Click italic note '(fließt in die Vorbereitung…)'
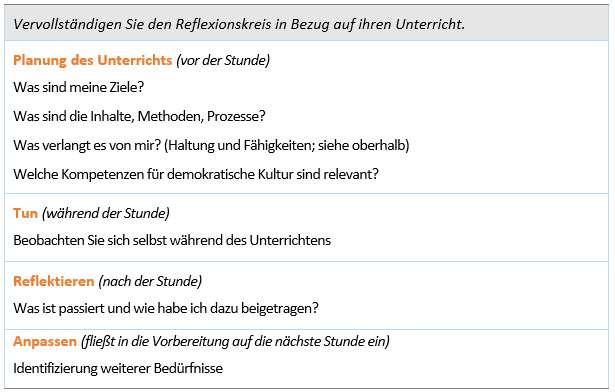615x392 pixels. click(x=235, y=341)
